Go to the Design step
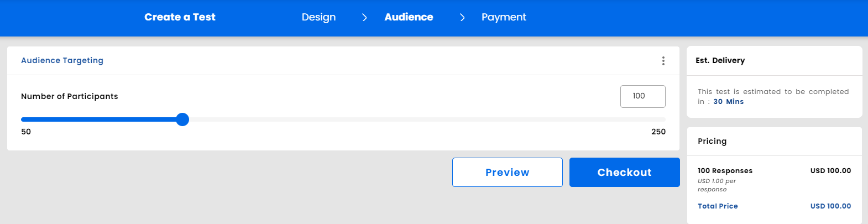 coord(318,17)
